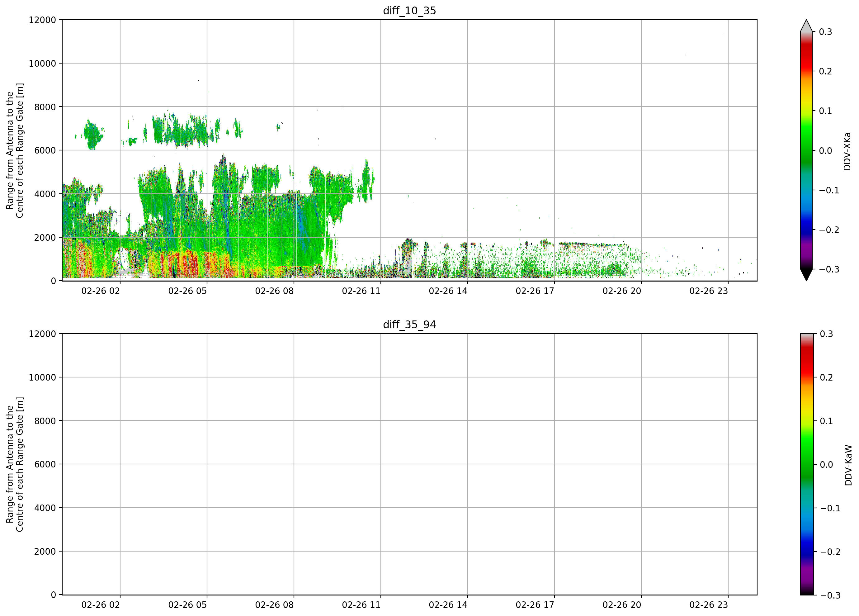Click the 0.2 tick on DDV-XKa colorbar
Viewport: 859px width, 616px height.
tap(825, 71)
